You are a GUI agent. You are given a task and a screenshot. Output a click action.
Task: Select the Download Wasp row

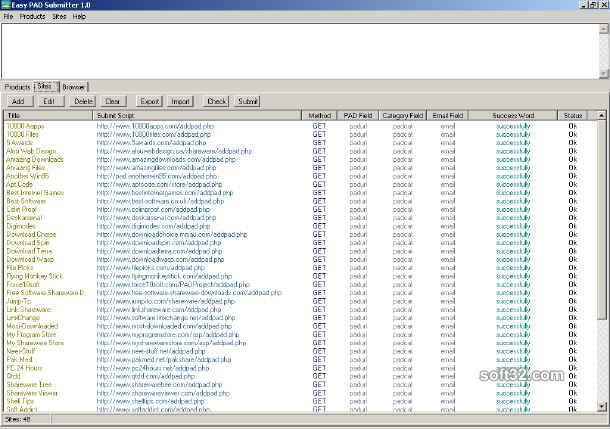pyautogui.click(x=300, y=259)
